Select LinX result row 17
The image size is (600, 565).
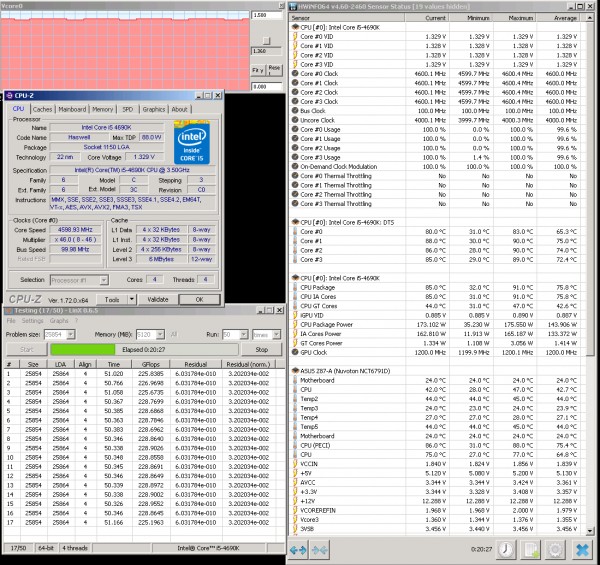[143, 522]
